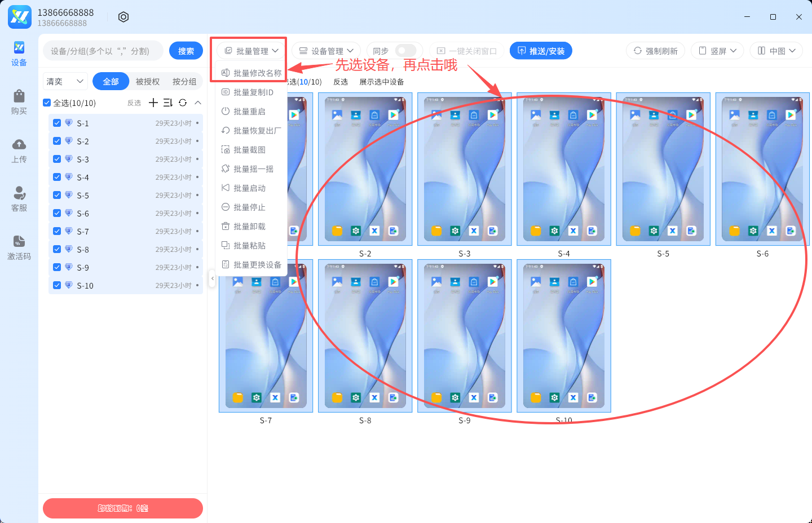Click the 搜索 button

pos(186,51)
